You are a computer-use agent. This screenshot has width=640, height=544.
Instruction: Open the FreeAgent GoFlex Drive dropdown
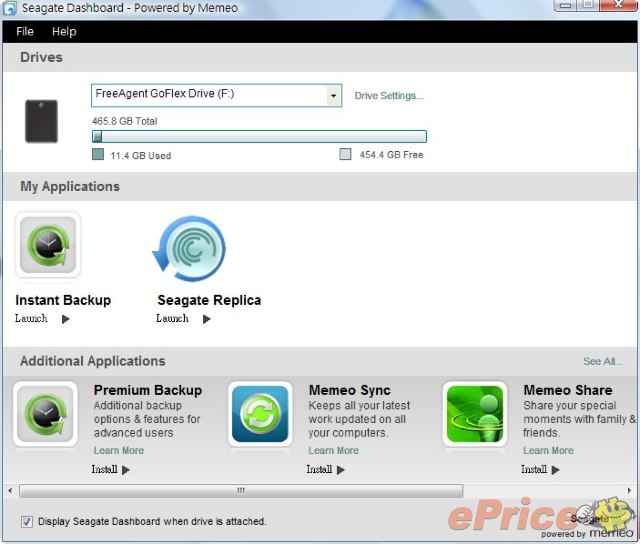point(333,96)
